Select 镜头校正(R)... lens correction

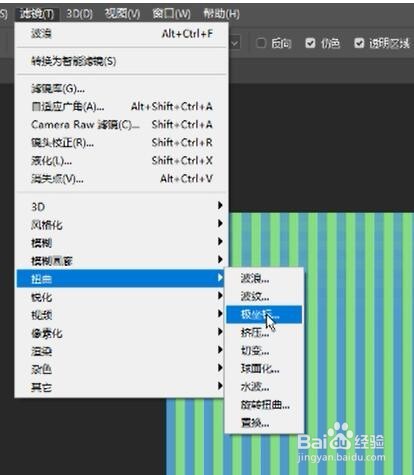click(122, 143)
